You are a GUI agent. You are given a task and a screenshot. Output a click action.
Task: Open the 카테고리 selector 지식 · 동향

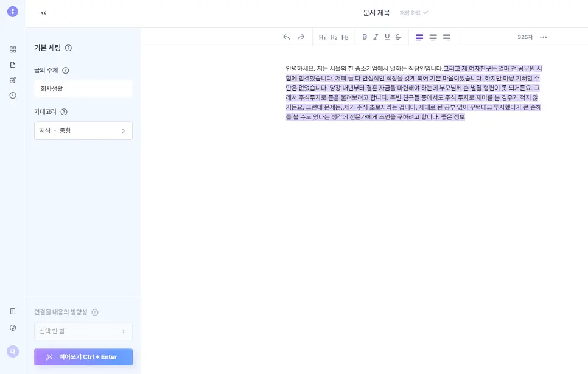83,130
